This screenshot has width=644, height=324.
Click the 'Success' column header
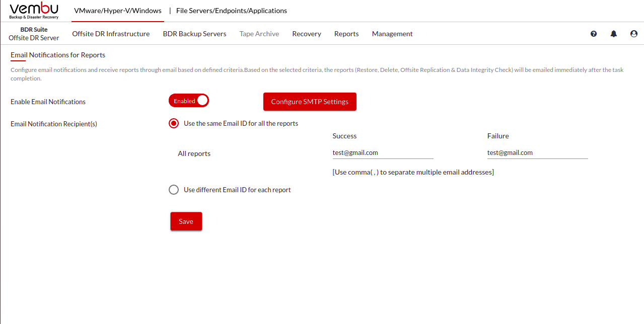pos(344,136)
